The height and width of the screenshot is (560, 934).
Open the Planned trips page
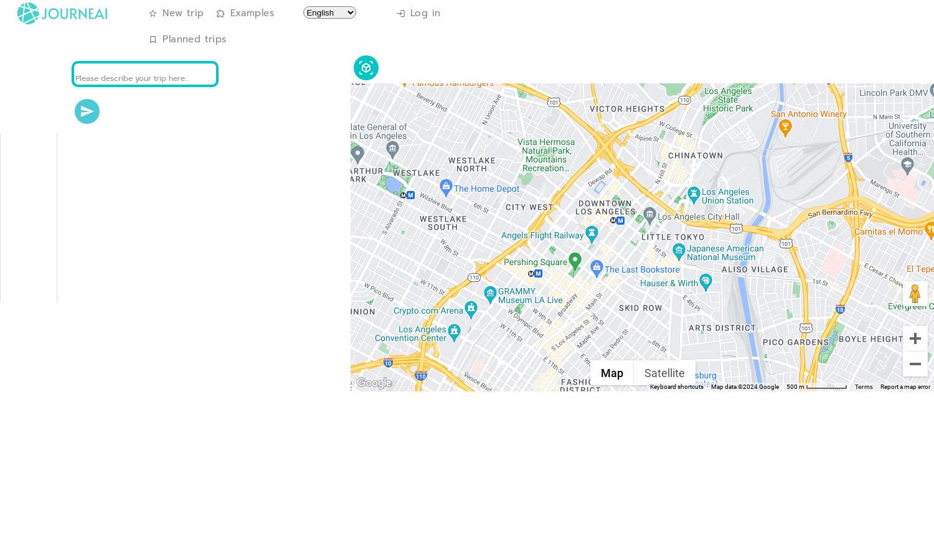[187, 39]
